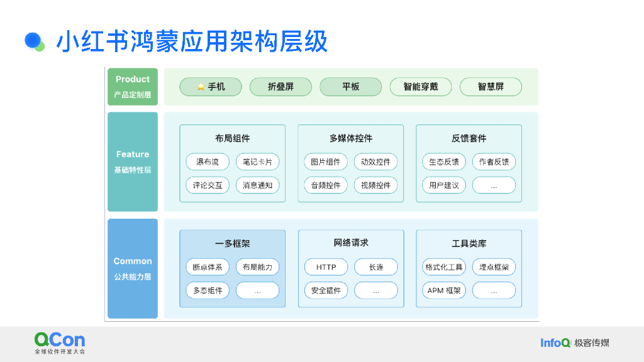The width and height of the screenshot is (644, 362).
Task: Click the ellipsis pill in 网络请求
Action: point(376,290)
